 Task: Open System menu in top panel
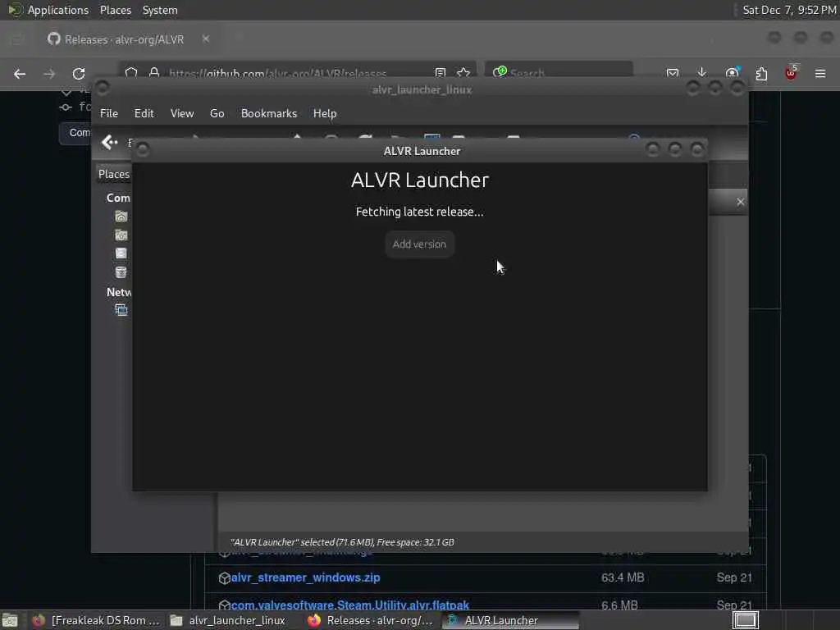point(160,10)
